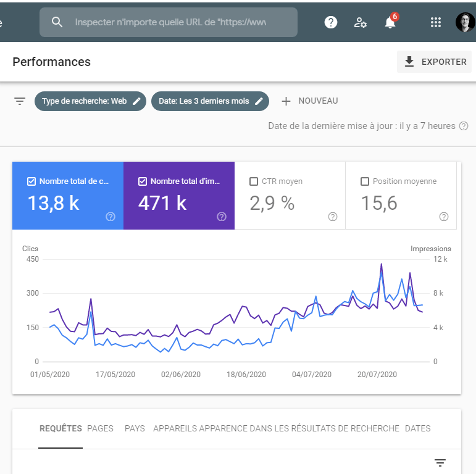Open the Google apps grid
Viewport: 476px width, 474px height.
point(436,22)
